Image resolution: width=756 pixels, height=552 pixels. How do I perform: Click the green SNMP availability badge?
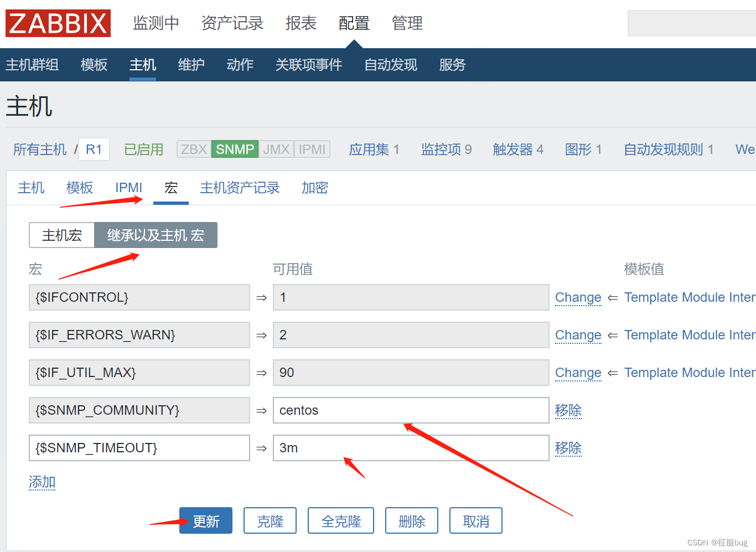235,149
